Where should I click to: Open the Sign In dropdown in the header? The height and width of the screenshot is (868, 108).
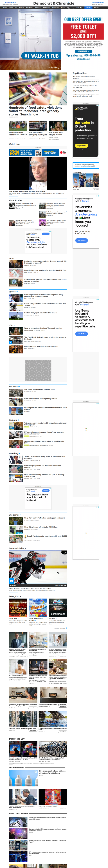96,7
